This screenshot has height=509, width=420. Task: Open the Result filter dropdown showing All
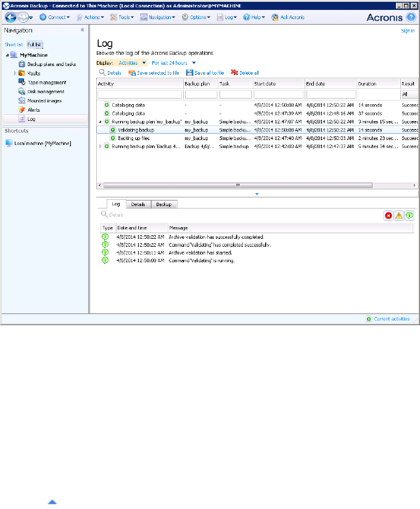tap(410, 94)
